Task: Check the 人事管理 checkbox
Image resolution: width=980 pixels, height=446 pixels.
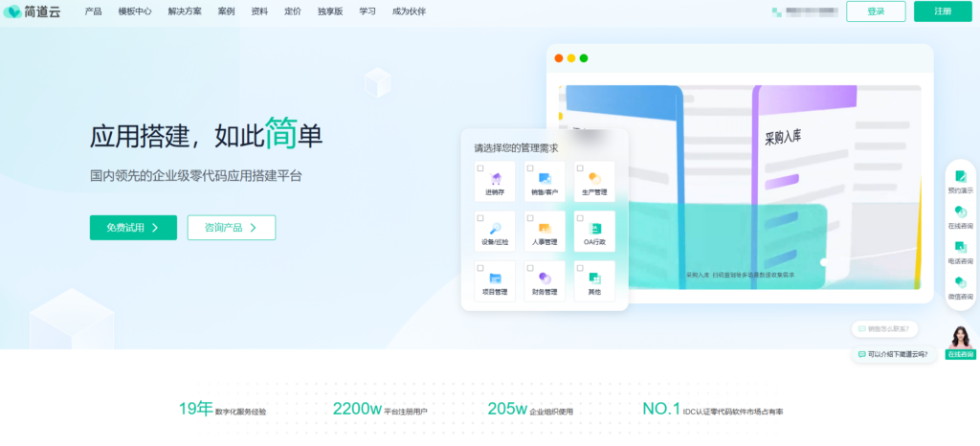Action: [x=530, y=218]
